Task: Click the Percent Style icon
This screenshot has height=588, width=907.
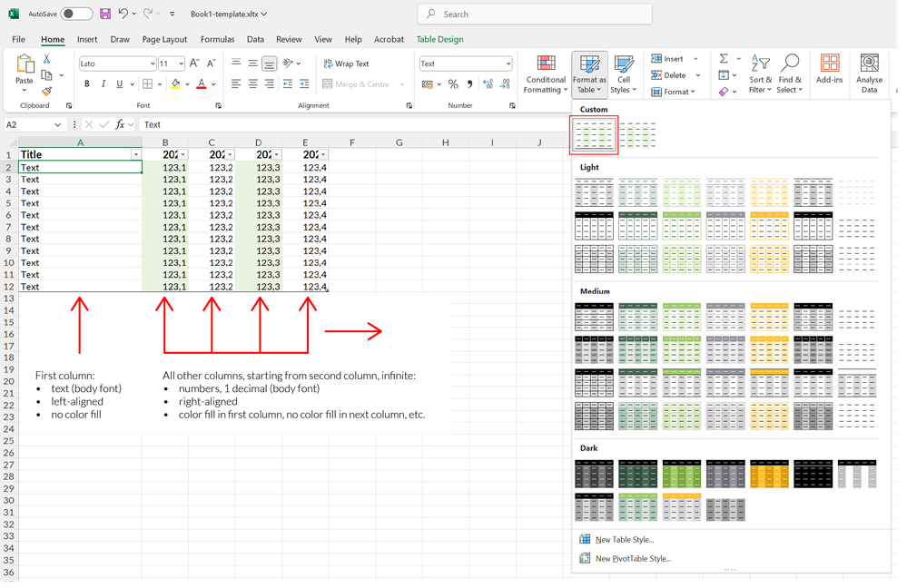Action: pyautogui.click(x=453, y=84)
